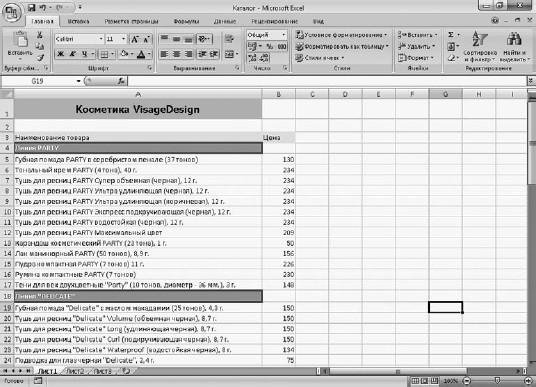
Task: Click the zoom slider handle
Action: [x=497, y=380]
